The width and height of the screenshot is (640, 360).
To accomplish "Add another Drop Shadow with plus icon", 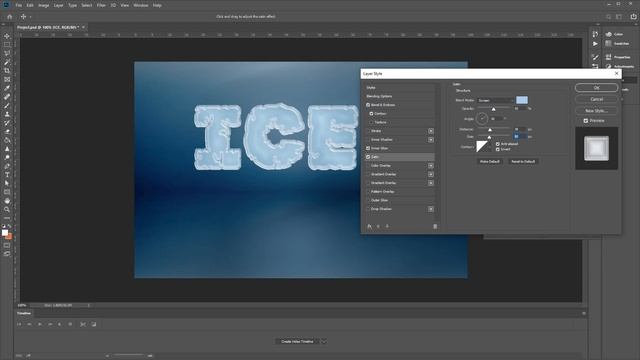I will pyautogui.click(x=431, y=209).
